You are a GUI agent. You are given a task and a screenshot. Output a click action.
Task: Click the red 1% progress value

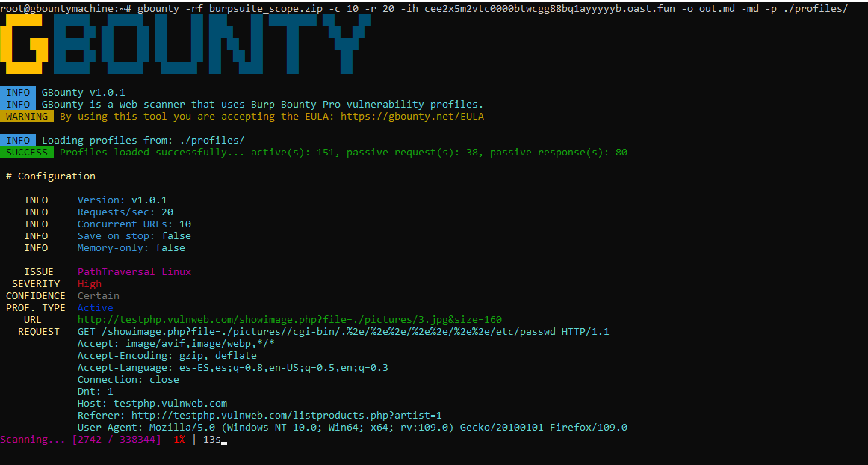coord(179,440)
